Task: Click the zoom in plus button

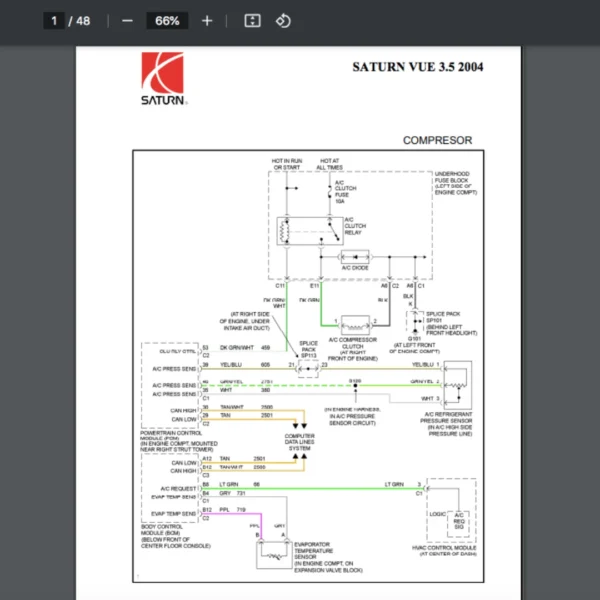Action: tap(207, 20)
